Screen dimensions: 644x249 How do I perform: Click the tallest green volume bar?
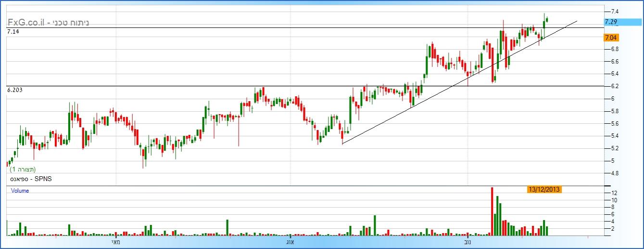click(x=497, y=215)
